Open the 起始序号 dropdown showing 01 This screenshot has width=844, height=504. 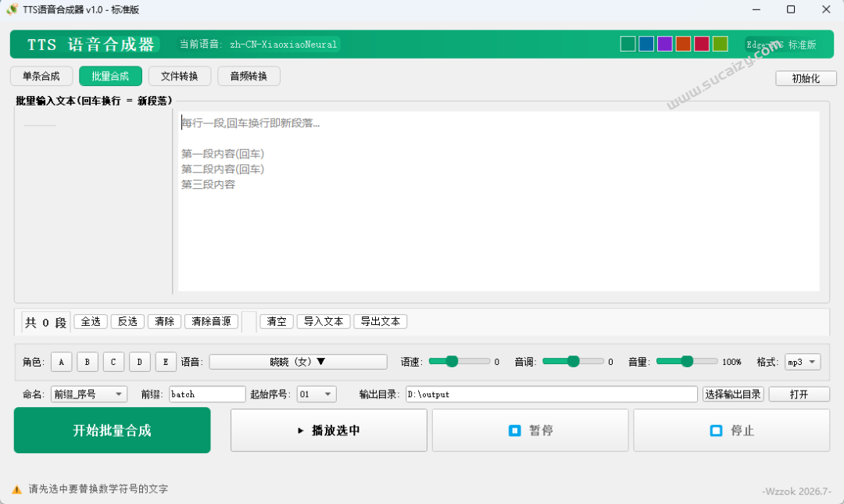[317, 394]
